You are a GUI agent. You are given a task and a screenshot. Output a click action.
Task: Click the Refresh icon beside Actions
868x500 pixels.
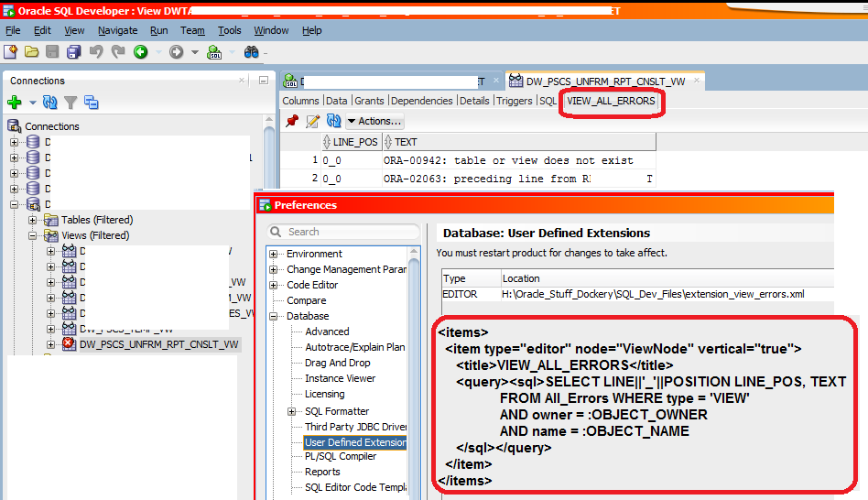click(334, 121)
